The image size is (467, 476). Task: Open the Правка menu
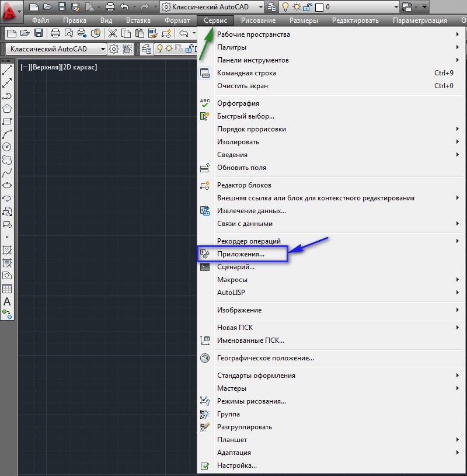click(x=75, y=20)
